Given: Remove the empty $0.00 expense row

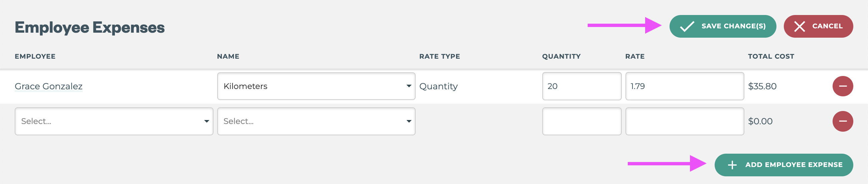Looking at the screenshot, I should click(842, 121).
